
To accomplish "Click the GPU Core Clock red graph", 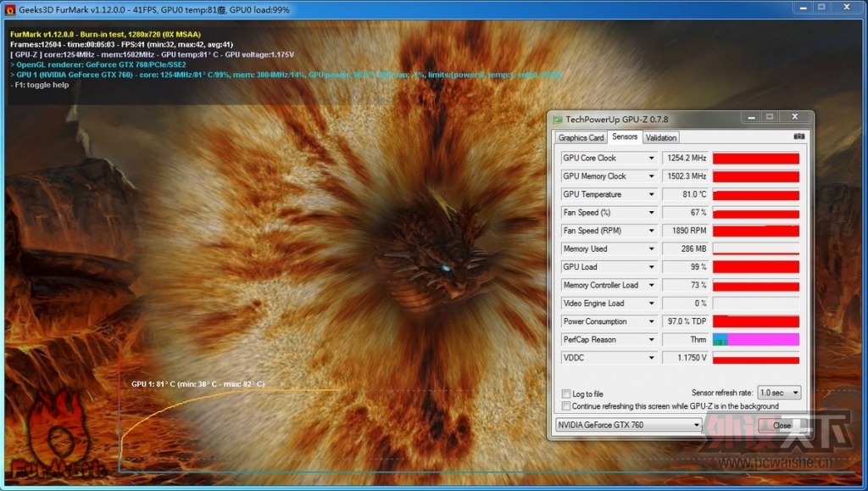I will pos(755,159).
